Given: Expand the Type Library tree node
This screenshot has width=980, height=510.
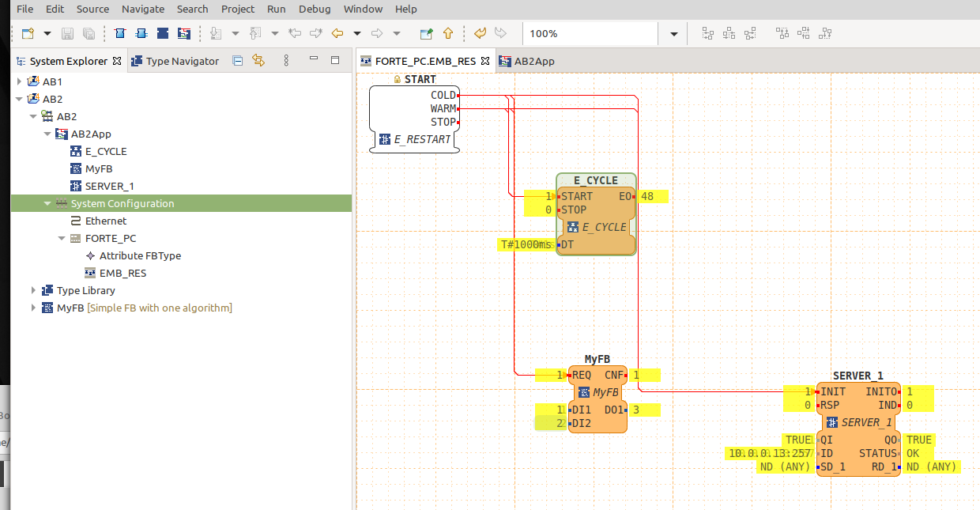Looking at the screenshot, I should (34, 290).
